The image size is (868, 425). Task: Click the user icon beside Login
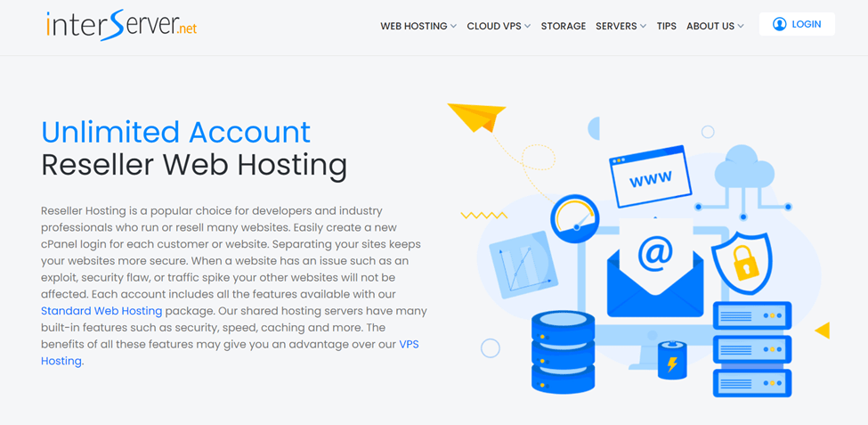click(x=779, y=24)
